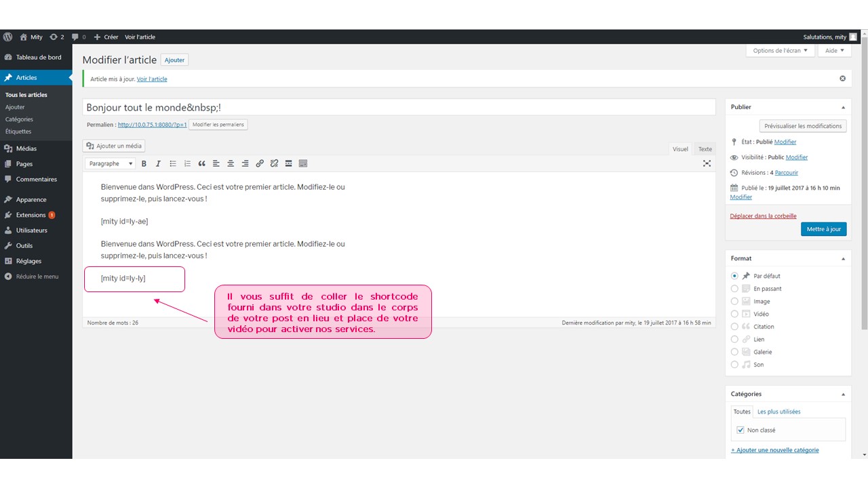Open the Paragraphe format dropdown
The image size is (868, 488).
click(110, 163)
